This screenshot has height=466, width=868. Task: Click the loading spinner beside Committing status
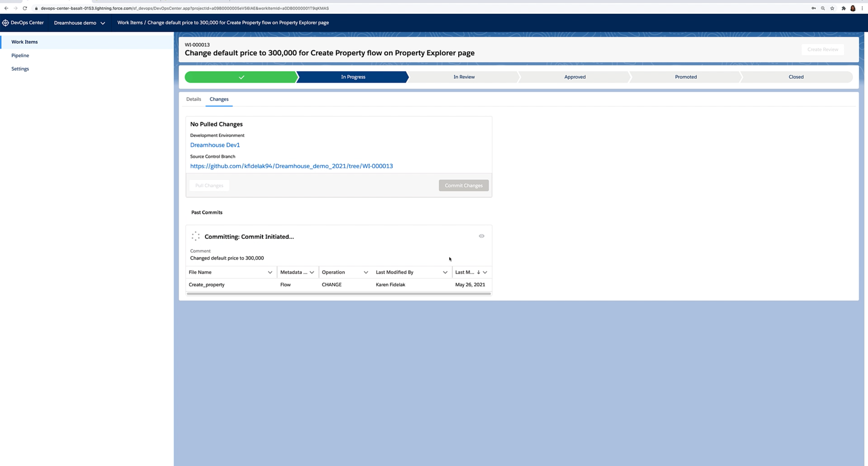pyautogui.click(x=195, y=236)
